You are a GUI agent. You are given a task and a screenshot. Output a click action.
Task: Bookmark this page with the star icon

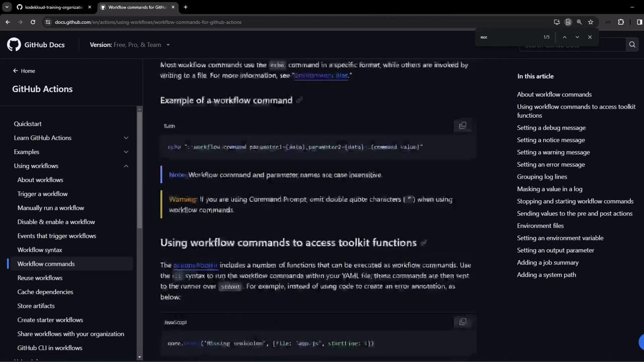tap(591, 22)
